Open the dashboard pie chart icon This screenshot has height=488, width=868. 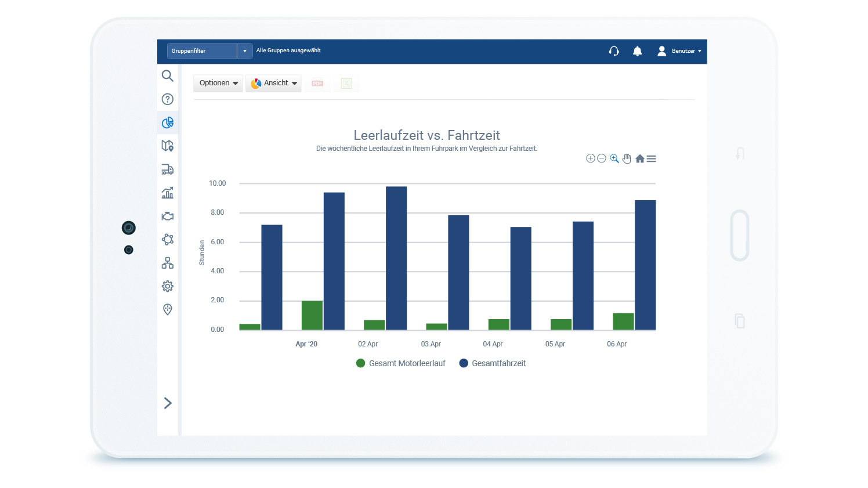(167, 122)
